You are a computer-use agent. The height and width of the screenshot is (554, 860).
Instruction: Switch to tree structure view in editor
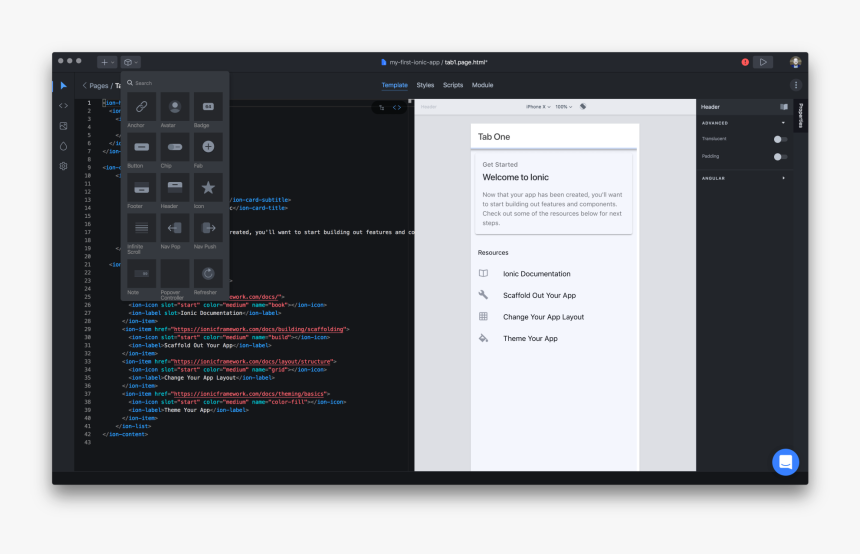pyautogui.click(x=382, y=108)
